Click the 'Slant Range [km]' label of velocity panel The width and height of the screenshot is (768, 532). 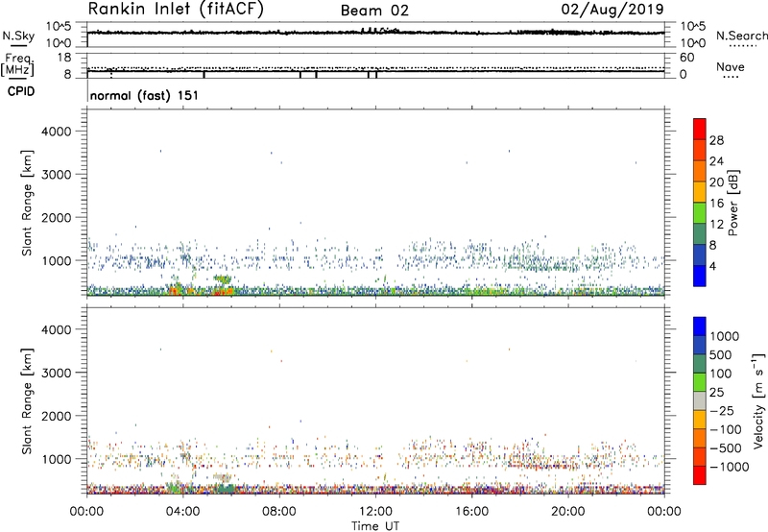tap(27, 401)
